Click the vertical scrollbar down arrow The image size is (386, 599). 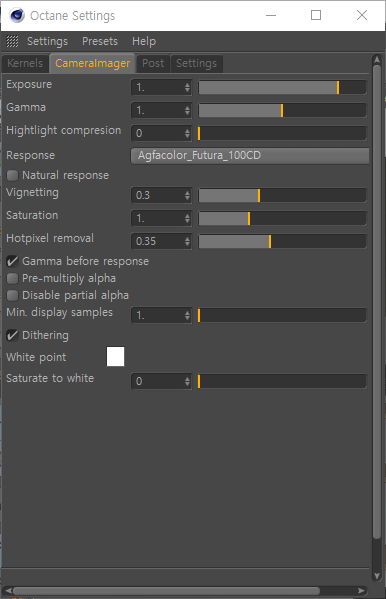coord(377,576)
